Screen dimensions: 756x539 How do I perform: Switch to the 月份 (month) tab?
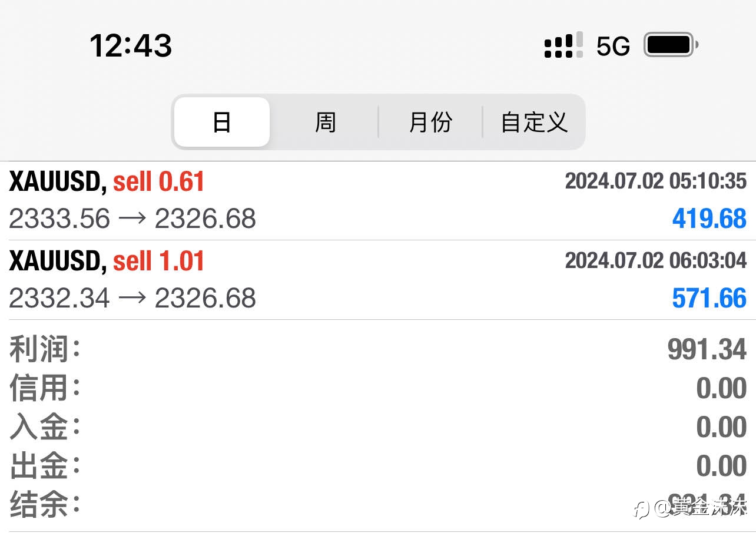(x=430, y=122)
